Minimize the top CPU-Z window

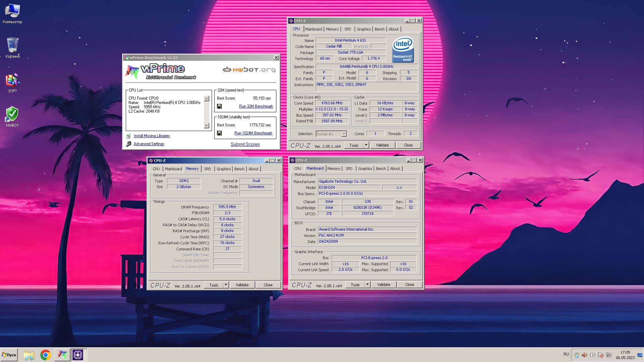click(407, 21)
